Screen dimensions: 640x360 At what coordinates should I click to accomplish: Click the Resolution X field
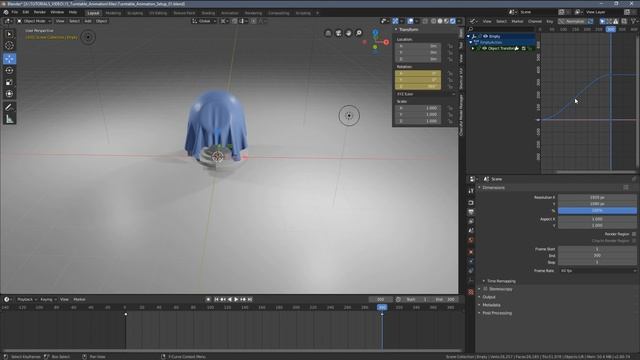[x=597, y=198]
